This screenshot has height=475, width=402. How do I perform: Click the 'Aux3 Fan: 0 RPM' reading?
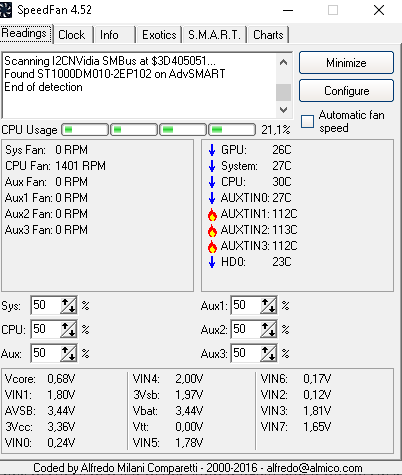click(46, 230)
